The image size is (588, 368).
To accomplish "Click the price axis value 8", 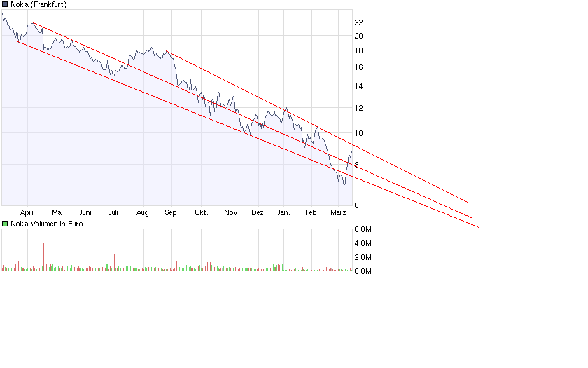I will pyautogui.click(x=356, y=165).
